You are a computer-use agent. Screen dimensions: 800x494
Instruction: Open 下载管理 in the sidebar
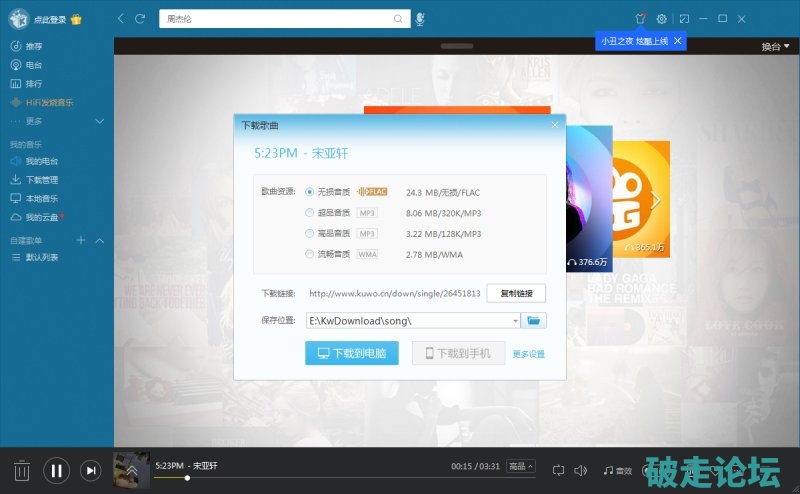pyautogui.click(x=41, y=180)
